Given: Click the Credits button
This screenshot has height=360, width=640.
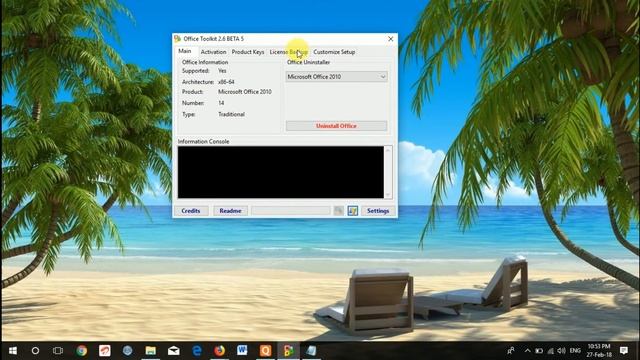Looking at the screenshot, I should click(x=191, y=211).
